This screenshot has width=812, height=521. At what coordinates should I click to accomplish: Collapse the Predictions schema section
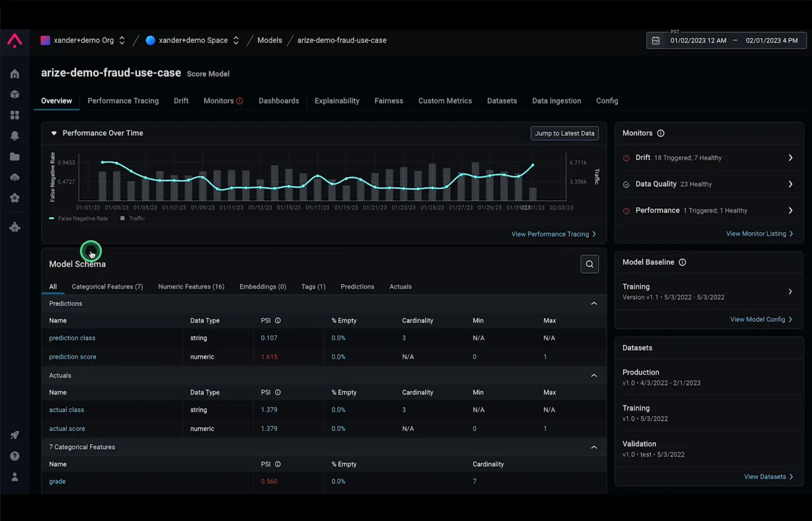click(x=594, y=303)
